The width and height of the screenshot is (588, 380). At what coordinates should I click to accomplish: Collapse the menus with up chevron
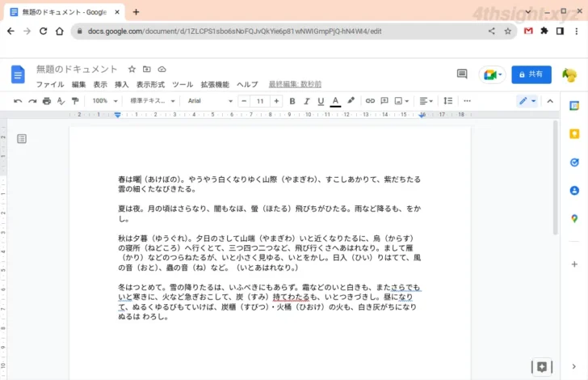pyautogui.click(x=550, y=101)
